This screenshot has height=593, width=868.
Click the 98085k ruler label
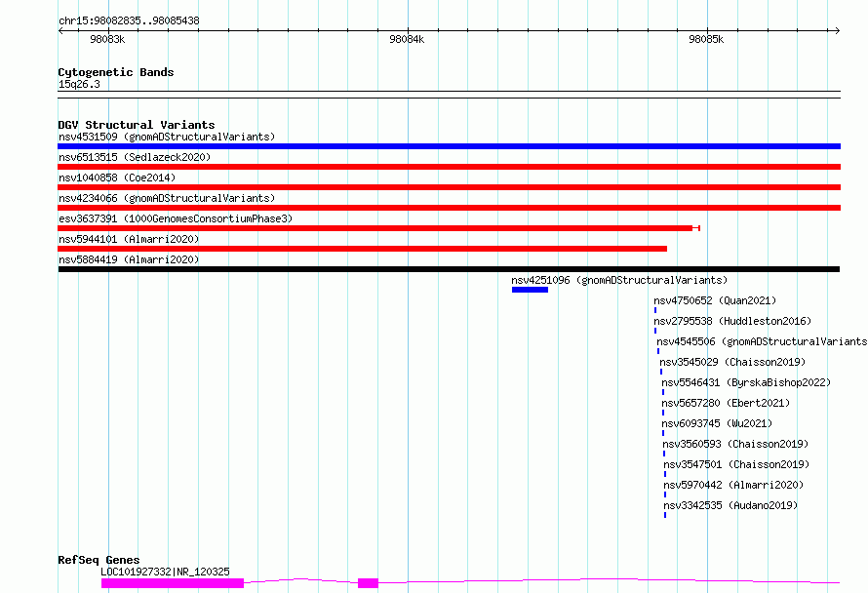[706, 39]
